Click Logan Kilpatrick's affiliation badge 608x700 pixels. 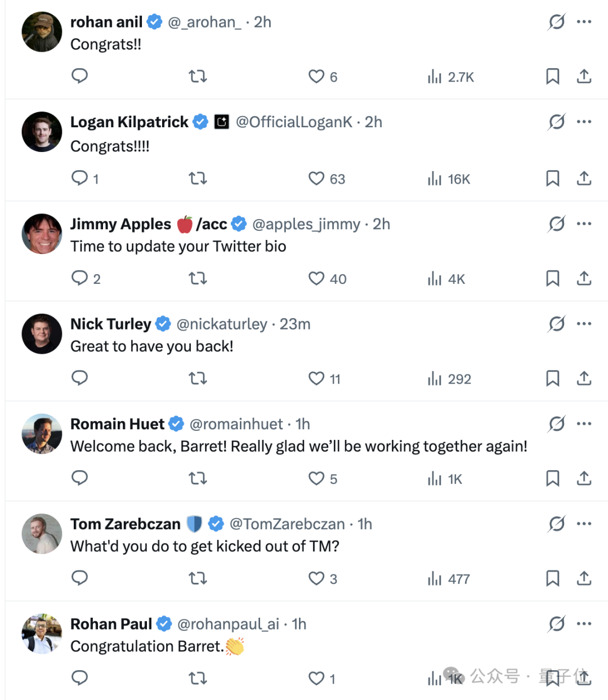(222, 122)
